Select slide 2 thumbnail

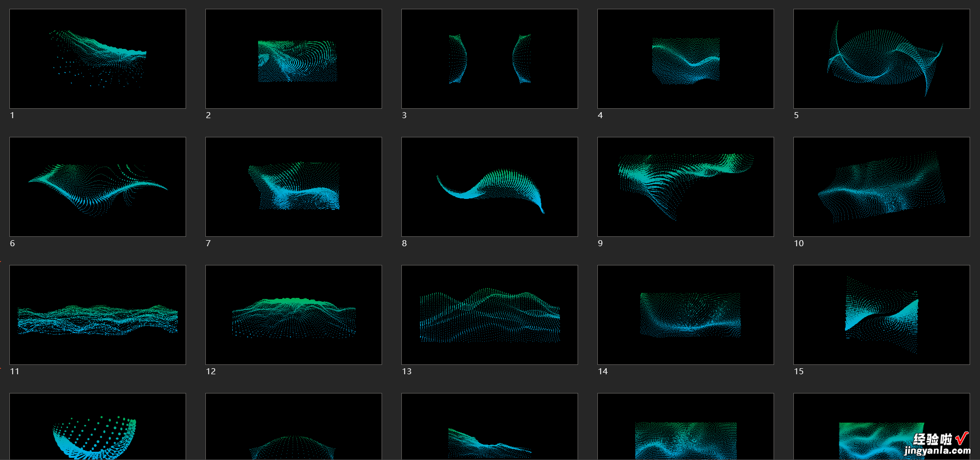pos(294,59)
